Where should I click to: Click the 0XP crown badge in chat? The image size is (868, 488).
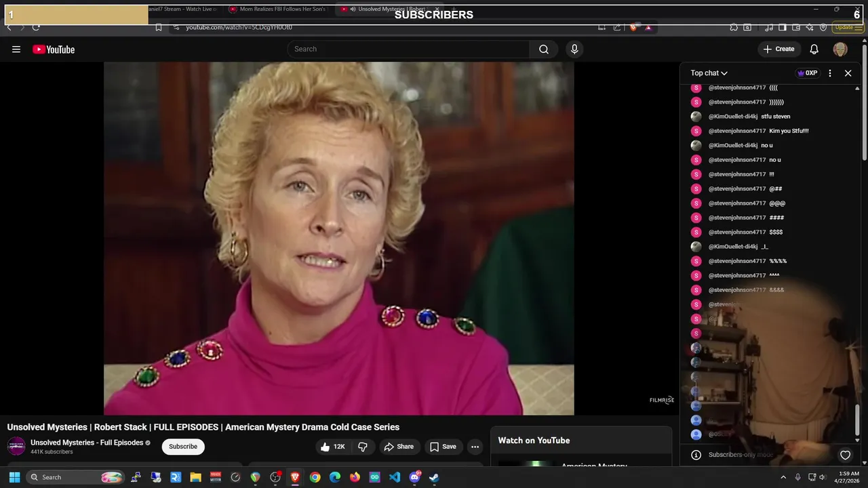(807, 73)
